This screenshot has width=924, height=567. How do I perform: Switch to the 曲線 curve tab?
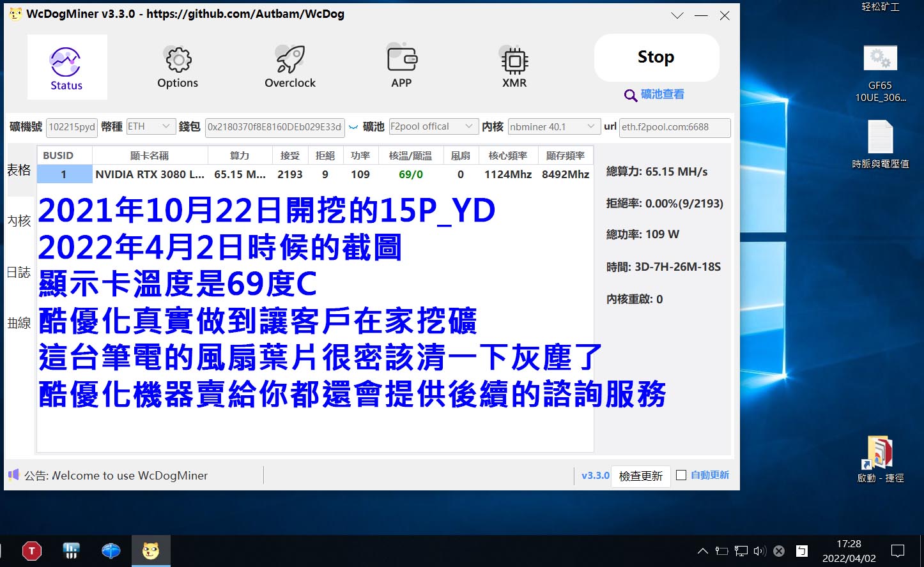pyautogui.click(x=19, y=323)
